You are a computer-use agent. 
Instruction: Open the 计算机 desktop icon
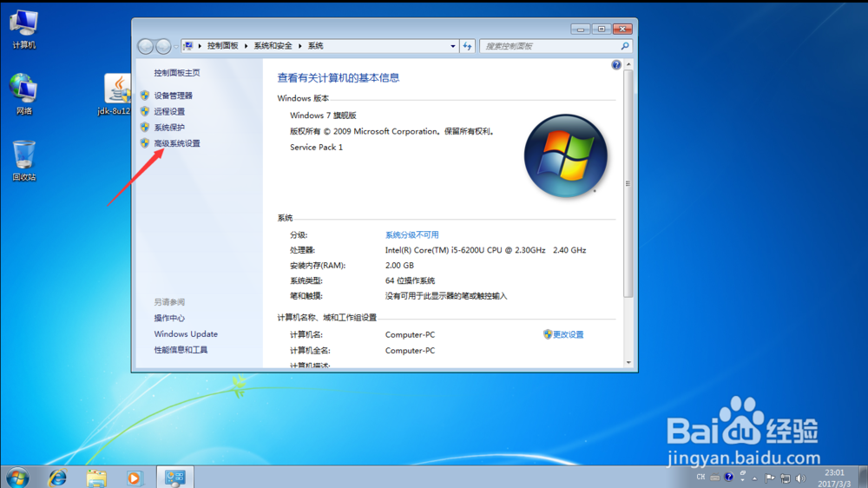[x=23, y=30]
